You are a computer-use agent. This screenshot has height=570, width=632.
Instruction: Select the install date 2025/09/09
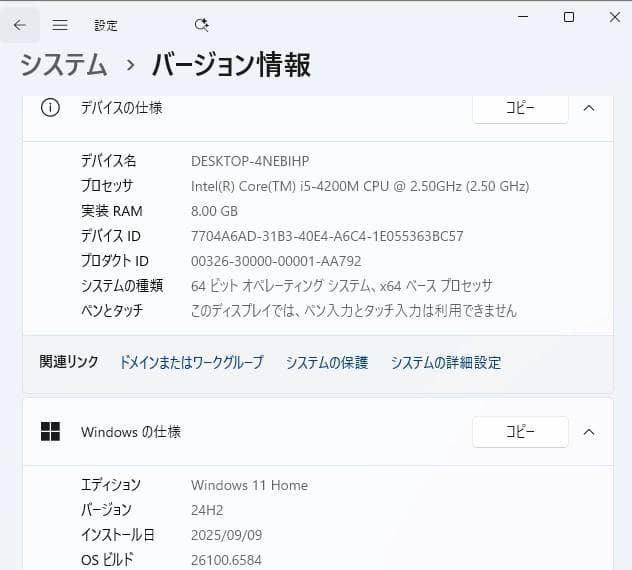coord(227,535)
